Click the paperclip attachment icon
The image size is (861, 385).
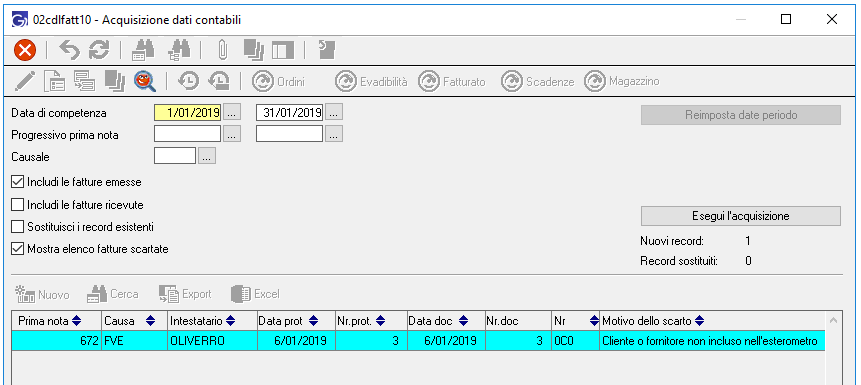pyautogui.click(x=222, y=51)
